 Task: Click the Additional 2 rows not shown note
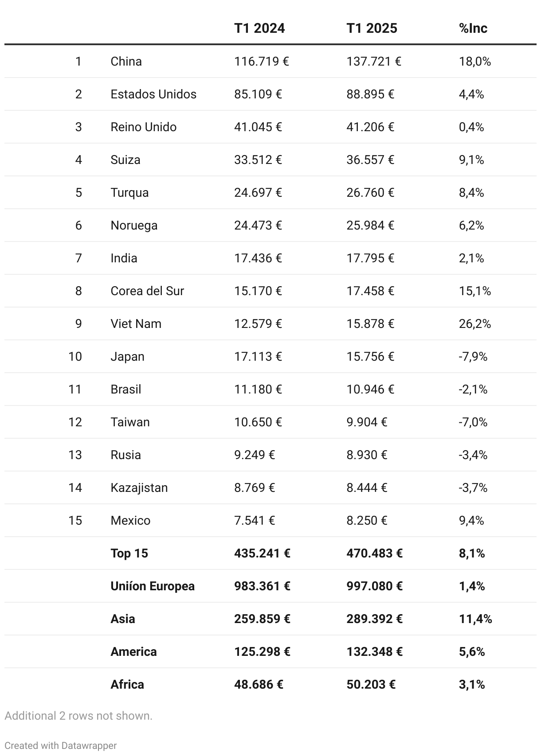pyautogui.click(x=78, y=716)
